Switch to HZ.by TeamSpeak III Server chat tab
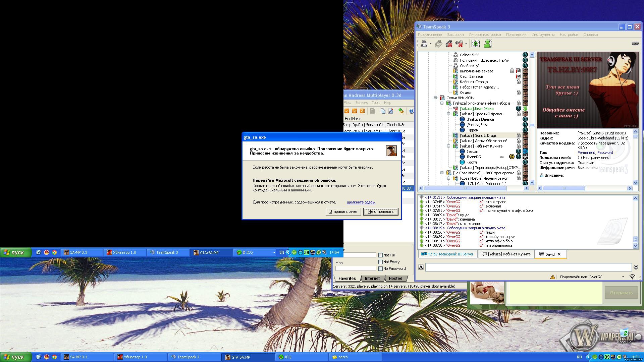The image size is (644, 362). pos(447,254)
